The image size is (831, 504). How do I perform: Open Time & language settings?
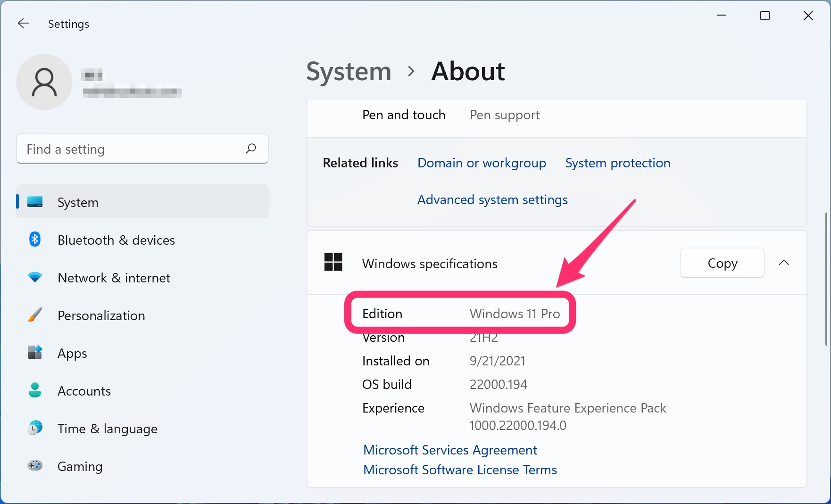click(142, 428)
